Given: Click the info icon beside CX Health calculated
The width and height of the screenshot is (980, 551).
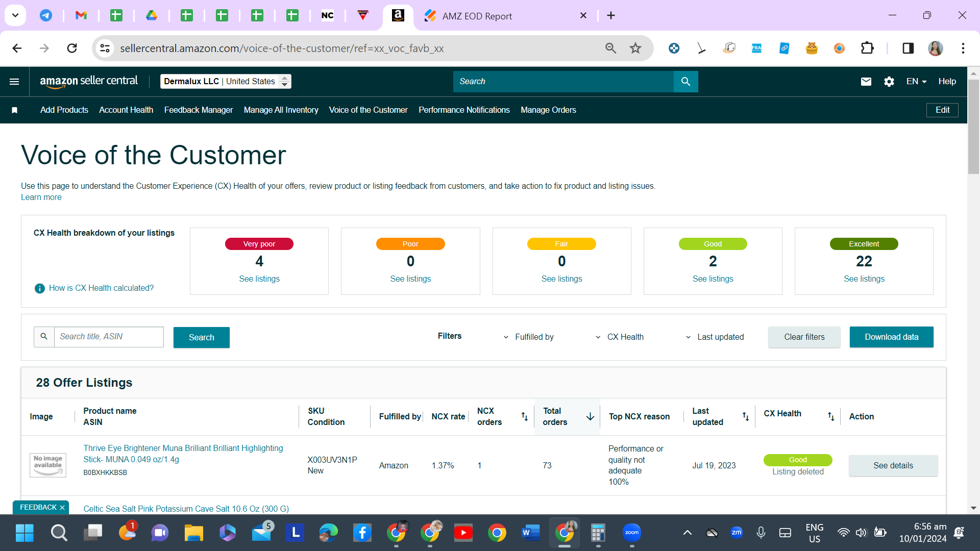Looking at the screenshot, I should point(39,288).
